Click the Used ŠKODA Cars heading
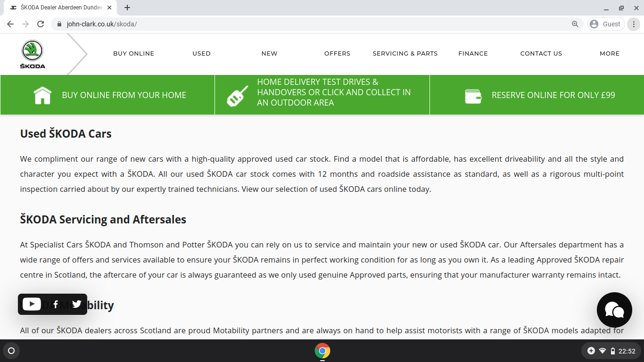Image resolution: width=644 pixels, height=362 pixels. [66, 134]
